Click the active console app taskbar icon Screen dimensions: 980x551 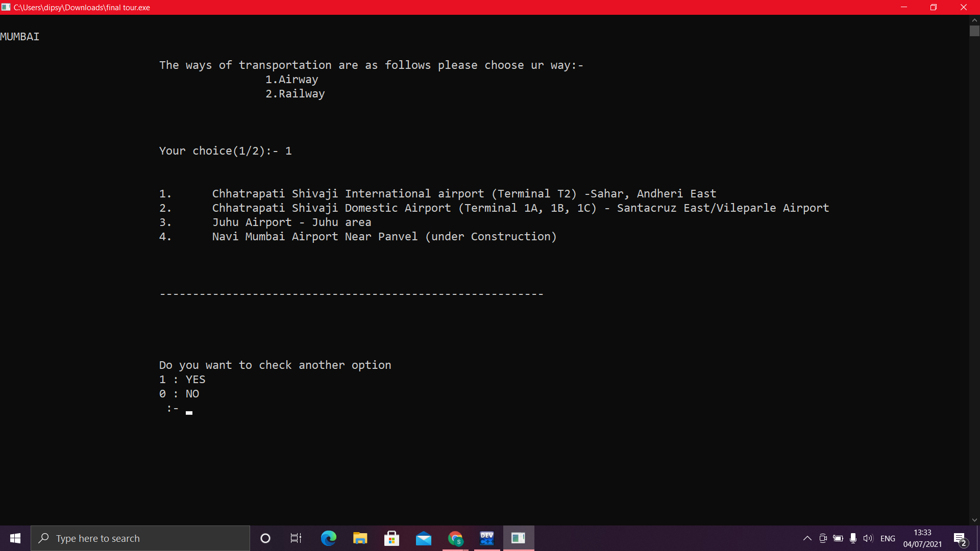[519, 538]
